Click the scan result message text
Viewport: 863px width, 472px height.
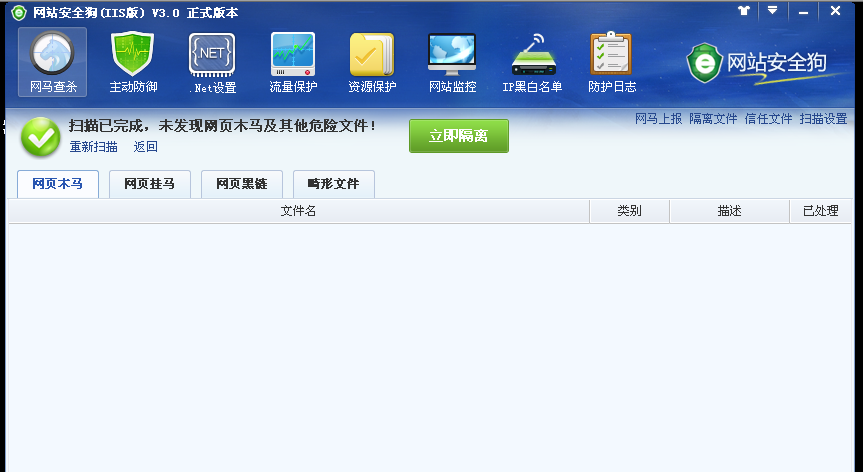(x=223, y=126)
